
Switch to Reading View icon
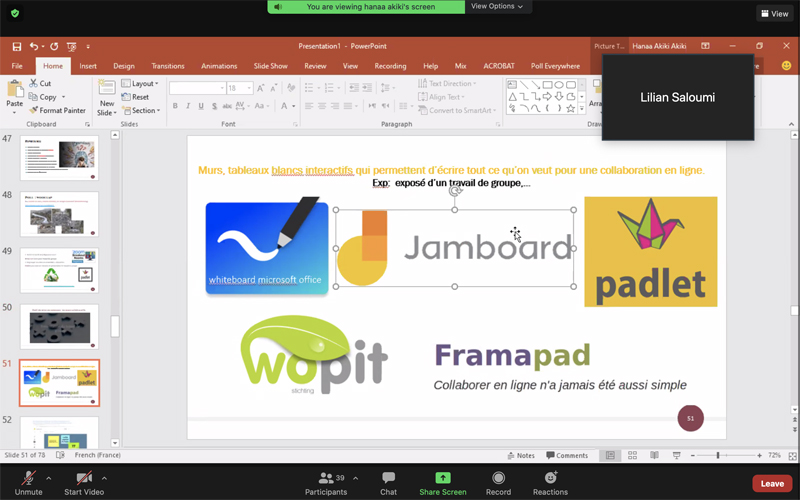pos(655,455)
